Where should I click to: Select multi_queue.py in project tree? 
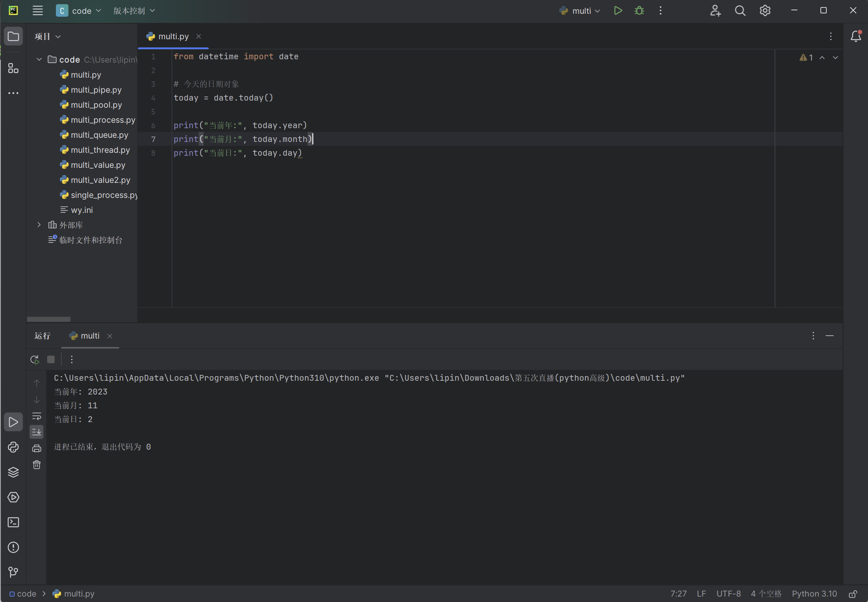[99, 135]
